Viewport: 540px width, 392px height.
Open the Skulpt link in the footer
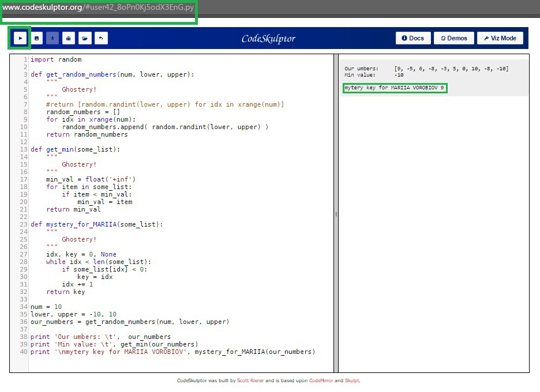click(352, 380)
